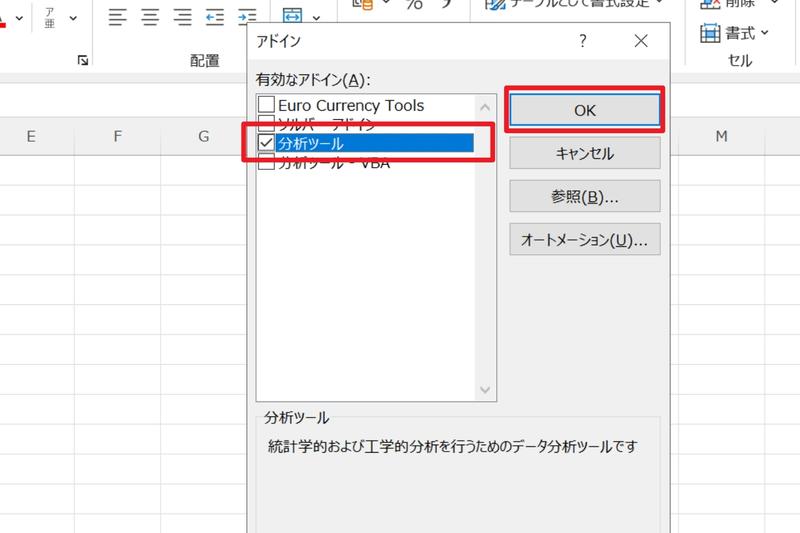Select column G header
800x533 pixels.
[x=204, y=136]
